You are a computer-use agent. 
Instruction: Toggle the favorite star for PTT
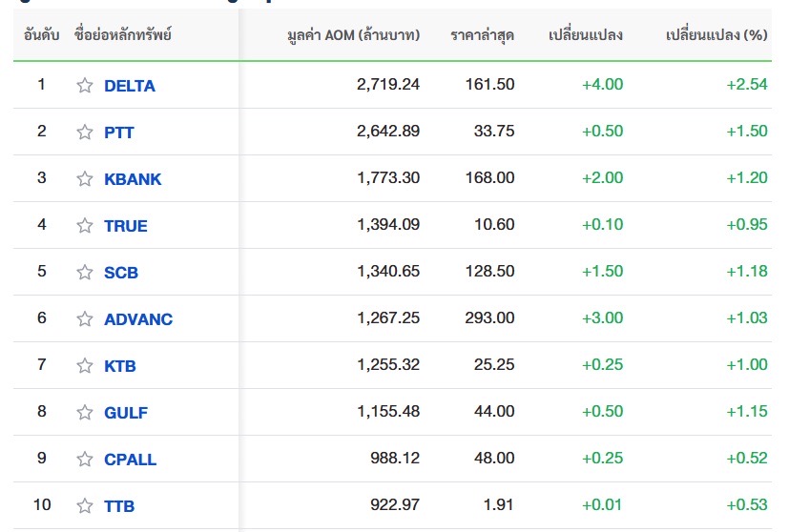pyautogui.click(x=85, y=132)
